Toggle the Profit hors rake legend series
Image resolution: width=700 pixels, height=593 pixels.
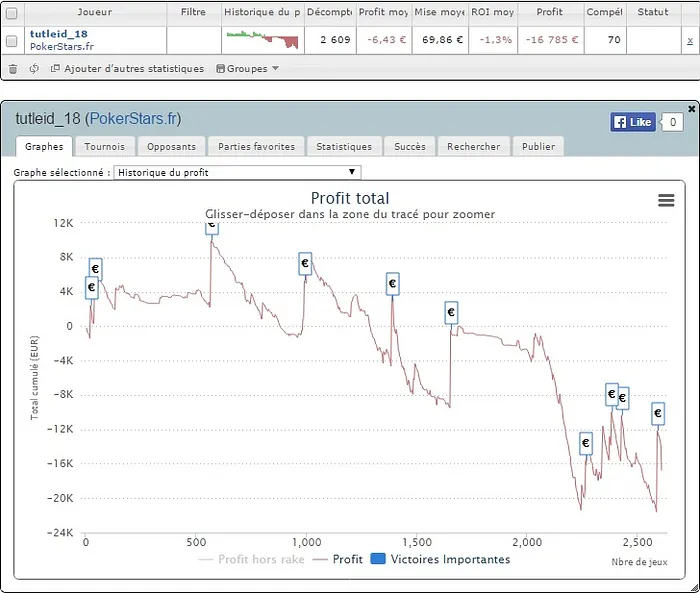[x=252, y=559]
